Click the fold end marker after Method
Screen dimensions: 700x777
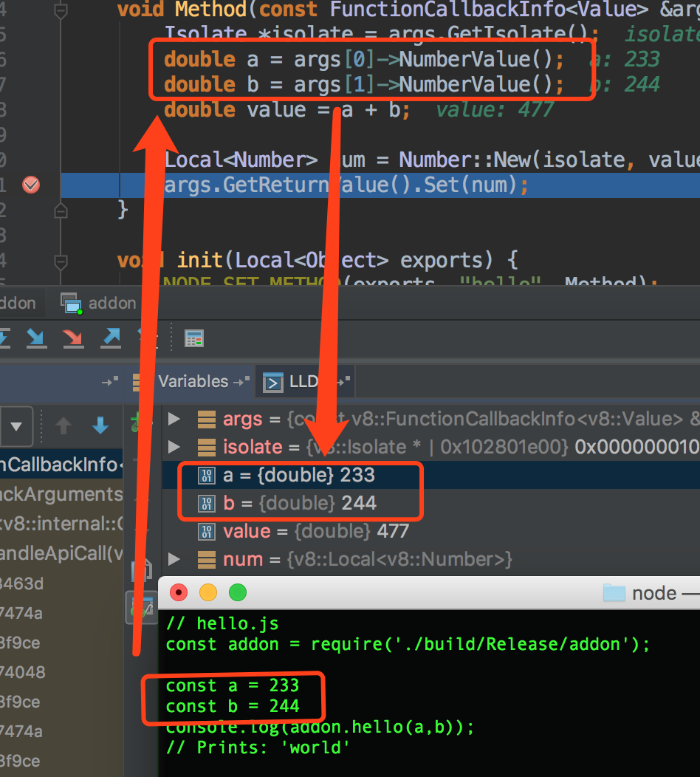61,211
